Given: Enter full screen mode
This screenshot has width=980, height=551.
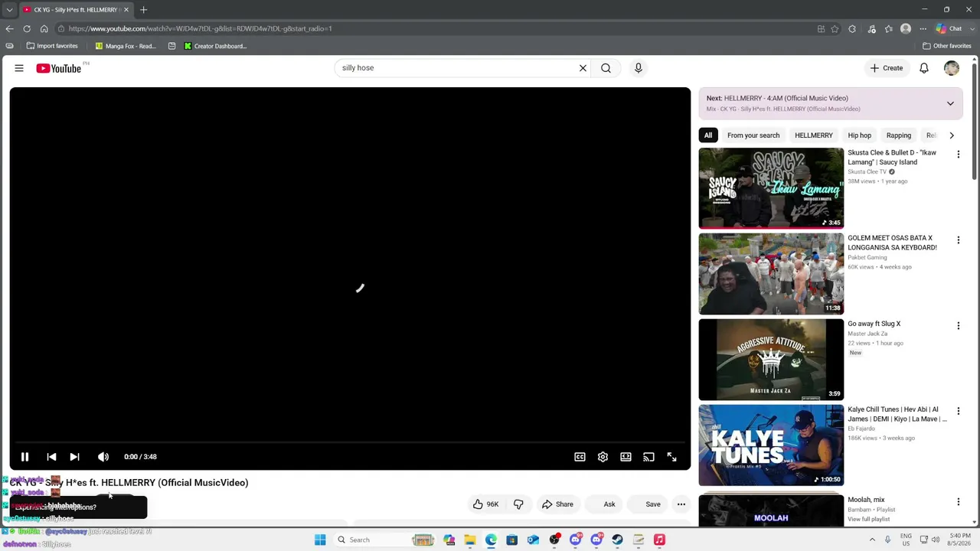Looking at the screenshot, I should point(671,457).
